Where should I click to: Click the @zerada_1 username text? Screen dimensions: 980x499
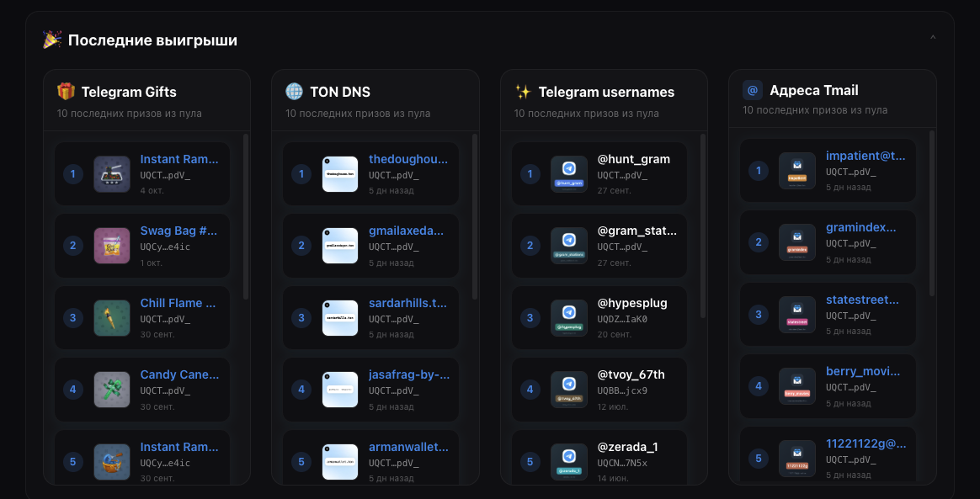click(627, 447)
